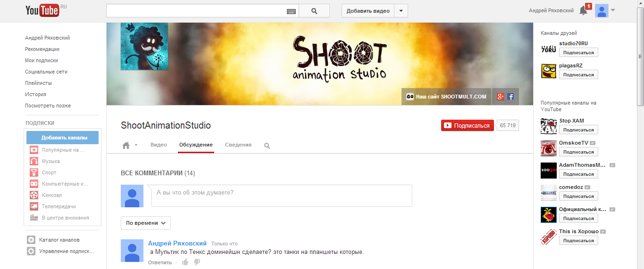Open the Телепередачи TV icon
Image resolution: width=644 pixels, height=269 pixels.
pyautogui.click(x=34, y=206)
